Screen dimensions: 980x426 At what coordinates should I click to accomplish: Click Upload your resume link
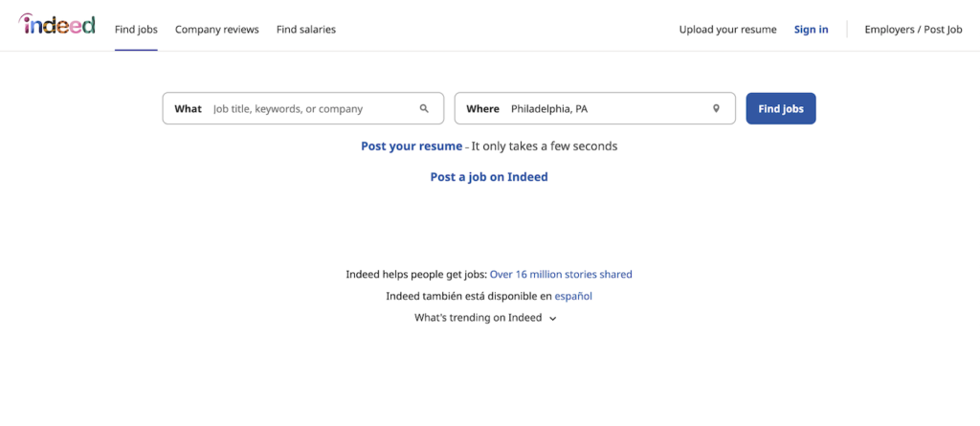tap(728, 30)
